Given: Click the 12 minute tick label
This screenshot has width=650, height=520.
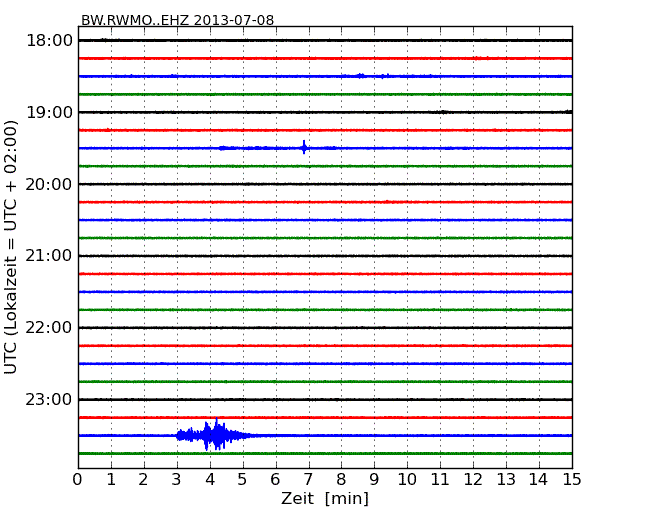Looking at the screenshot, I should (x=473, y=480).
